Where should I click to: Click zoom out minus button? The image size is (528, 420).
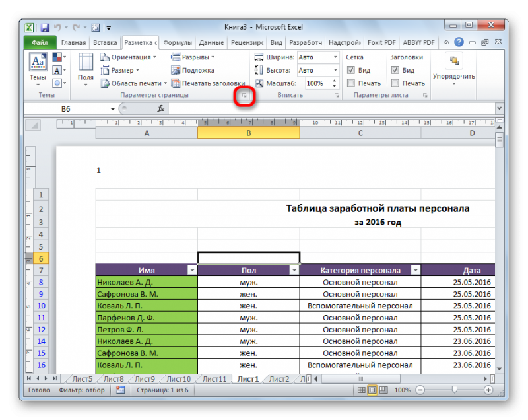[x=420, y=390]
